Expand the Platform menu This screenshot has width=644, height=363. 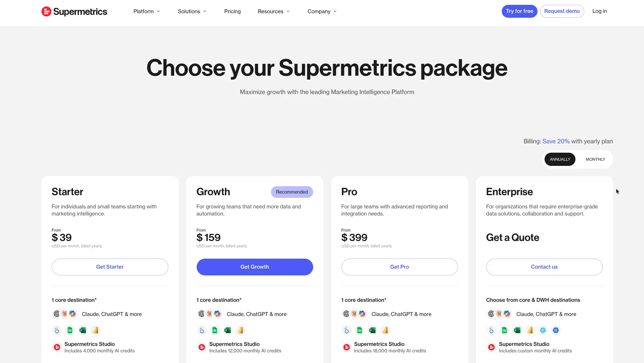pos(146,11)
